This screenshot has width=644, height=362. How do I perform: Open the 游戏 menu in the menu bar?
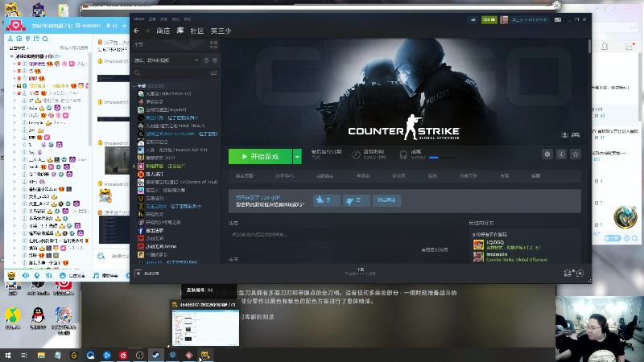pos(175,19)
